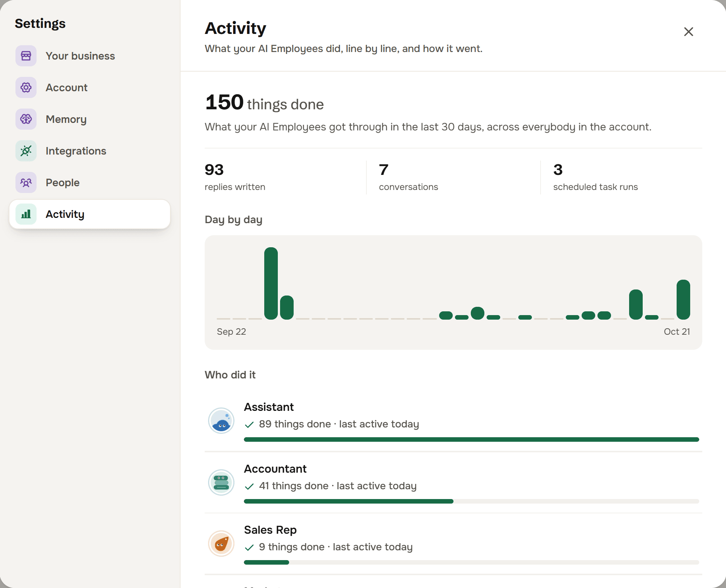The width and height of the screenshot is (726, 588).
Task: Select the Activity menu item
Action: click(x=90, y=214)
